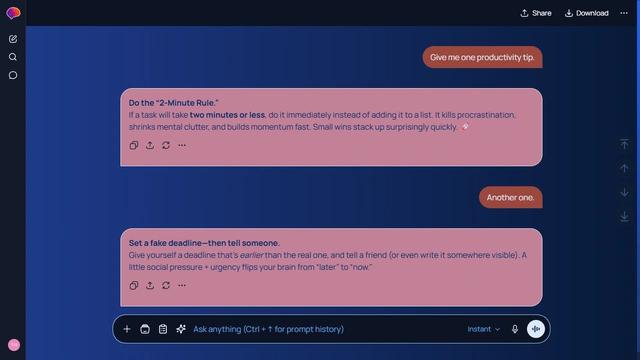Open the top-right more options menu
Viewport: 640px width, 360px height.
pyautogui.click(x=624, y=13)
